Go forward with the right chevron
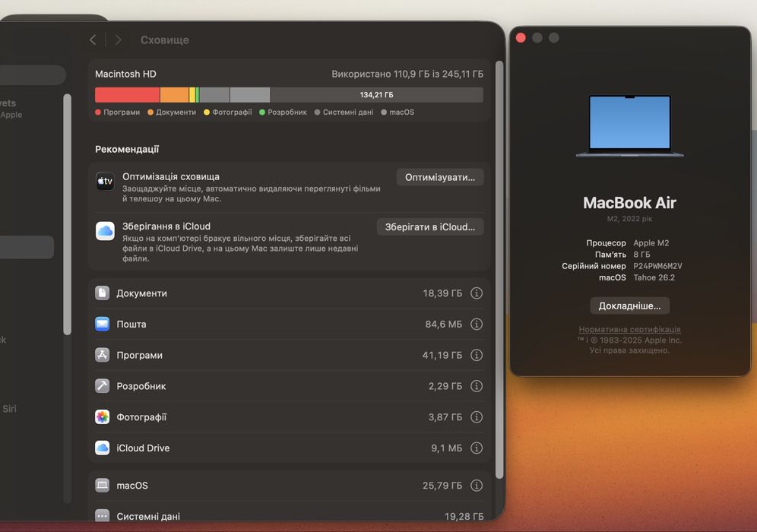The width and height of the screenshot is (757, 532). [119, 40]
